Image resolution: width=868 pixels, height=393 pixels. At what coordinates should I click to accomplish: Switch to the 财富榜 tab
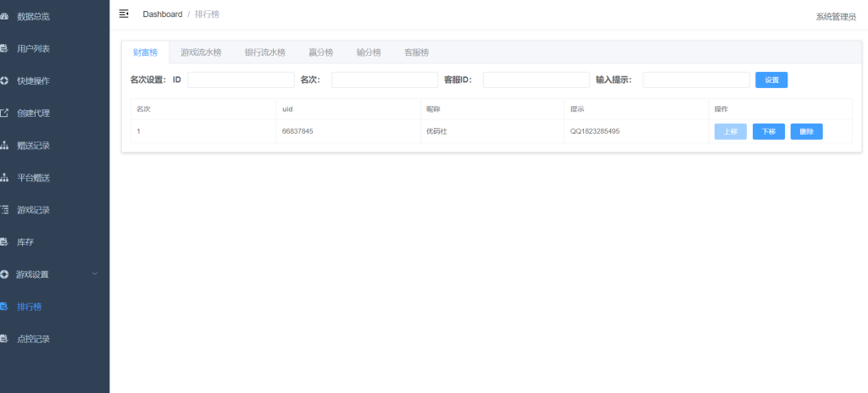click(x=145, y=53)
